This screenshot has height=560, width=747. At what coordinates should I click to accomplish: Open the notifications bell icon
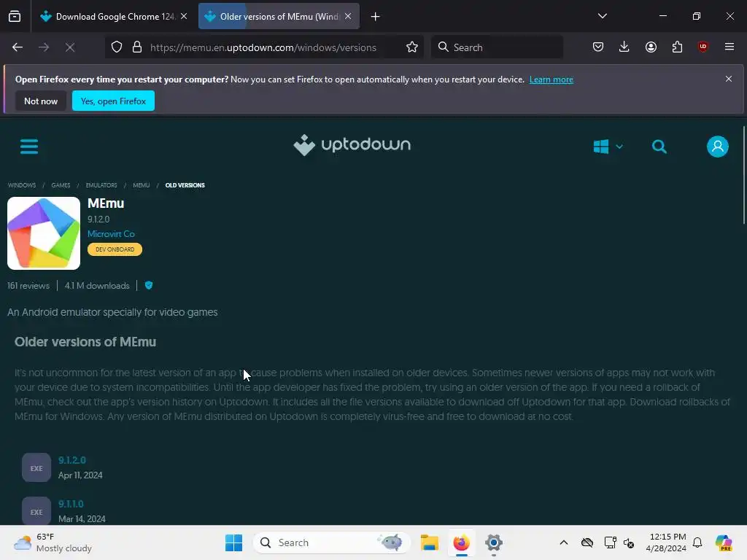point(697,542)
